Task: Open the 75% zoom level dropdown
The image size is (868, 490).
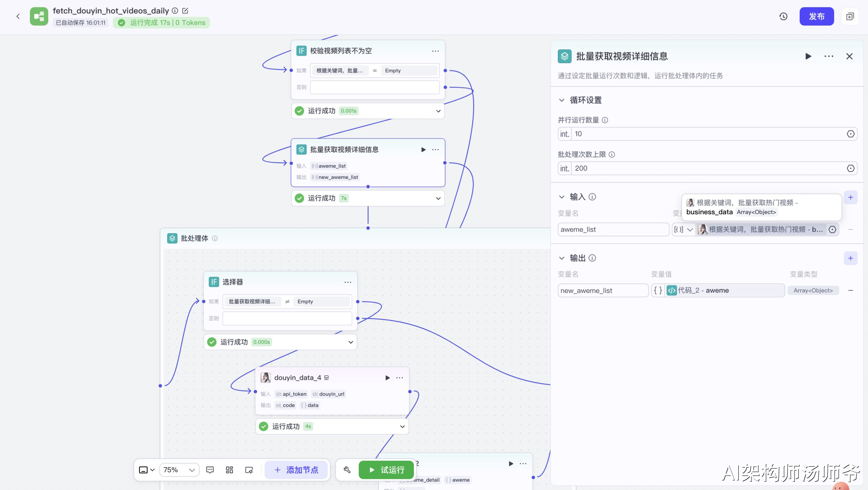Action: tap(179, 470)
